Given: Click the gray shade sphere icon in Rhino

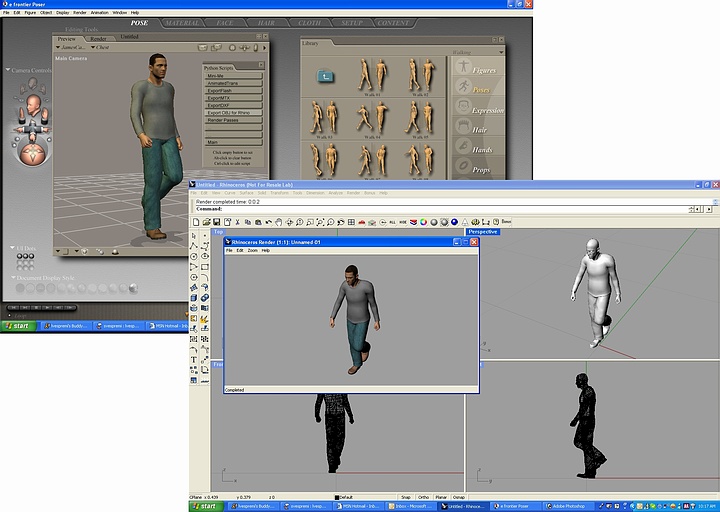Looking at the screenshot, I should pos(434,222).
